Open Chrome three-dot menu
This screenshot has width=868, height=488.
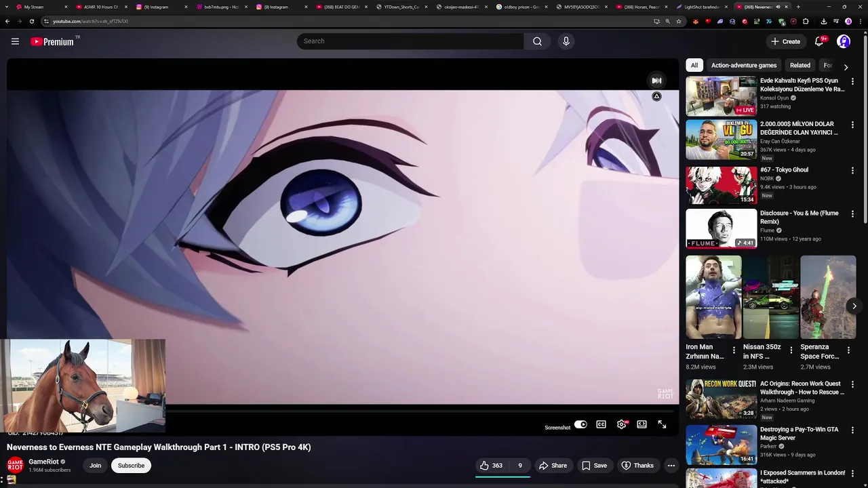[x=861, y=21]
